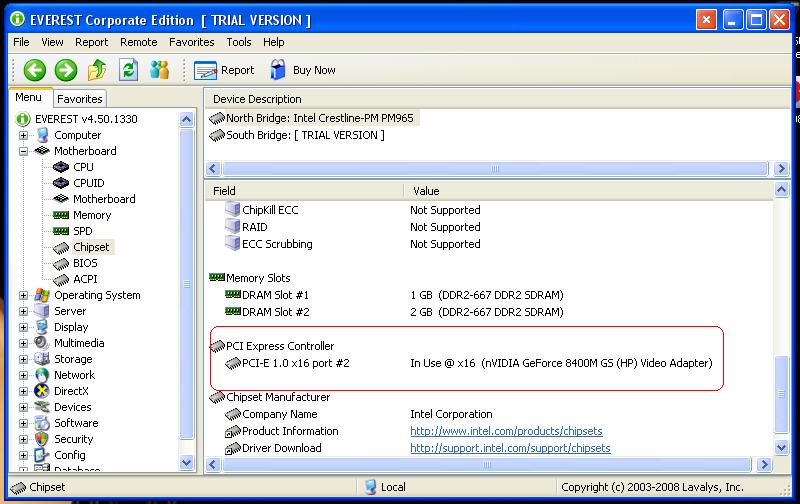The height and width of the screenshot is (504, 800).
Task: Click the up-level folder arrow icon
Action: point(97,70)
